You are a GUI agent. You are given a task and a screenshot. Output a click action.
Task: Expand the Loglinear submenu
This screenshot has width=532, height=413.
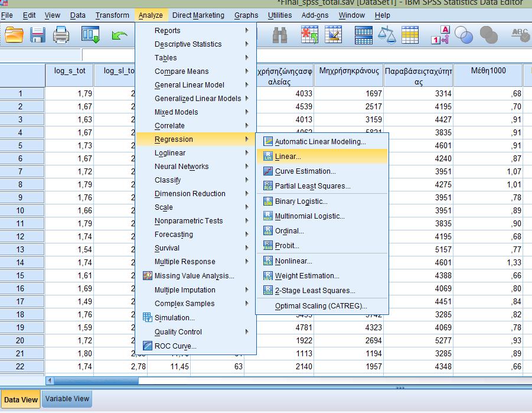click(x=195, y=153)
